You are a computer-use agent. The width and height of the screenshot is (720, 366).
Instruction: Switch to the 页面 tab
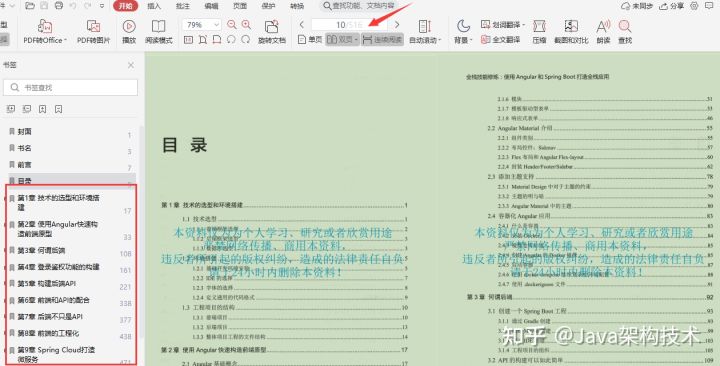[x=240, y=6]
